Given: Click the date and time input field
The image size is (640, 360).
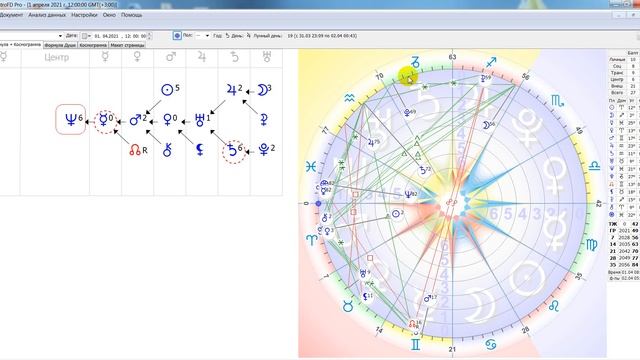Looking at the screenshot, I should point(120,36).
